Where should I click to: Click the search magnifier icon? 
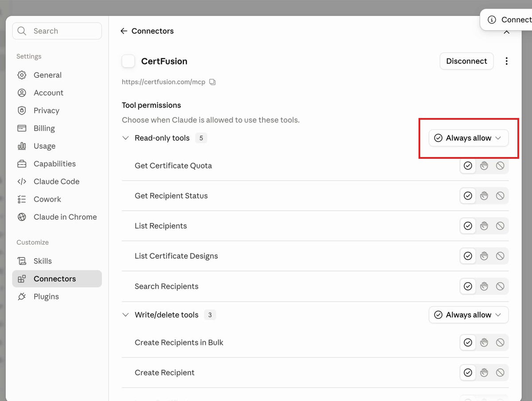22,31
